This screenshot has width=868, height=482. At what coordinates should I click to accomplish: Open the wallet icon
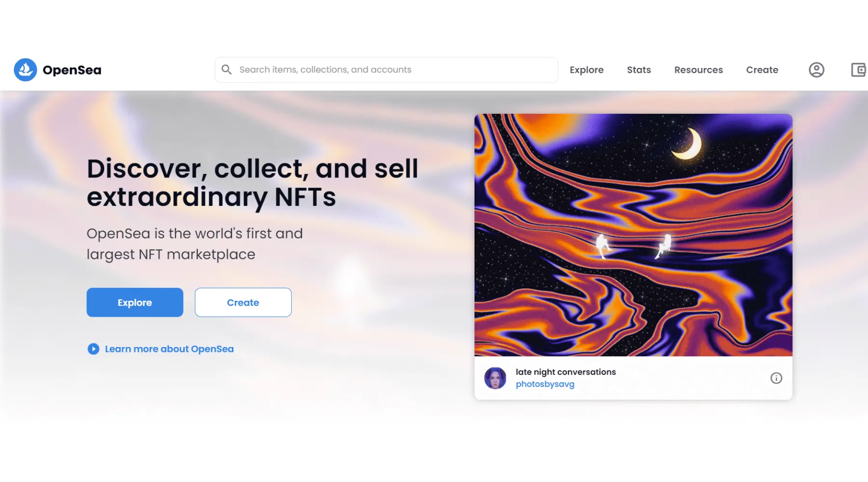tap(858, 70)
